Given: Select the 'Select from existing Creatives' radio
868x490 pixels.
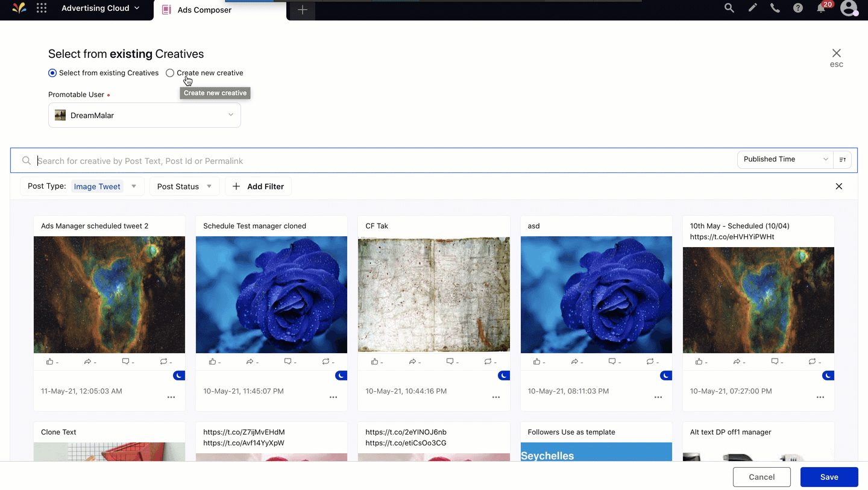Looking at the screenshot, I should 52,73.
